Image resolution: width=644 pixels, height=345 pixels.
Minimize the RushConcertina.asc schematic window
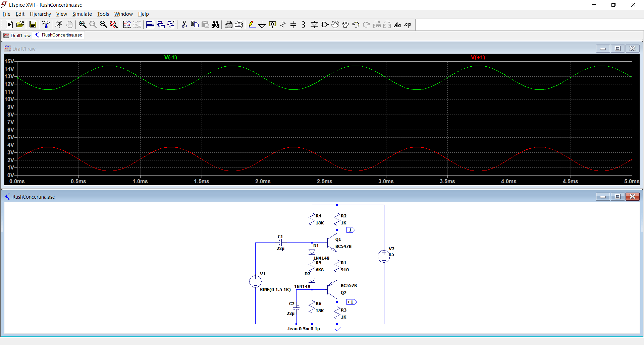coord(603,197)
